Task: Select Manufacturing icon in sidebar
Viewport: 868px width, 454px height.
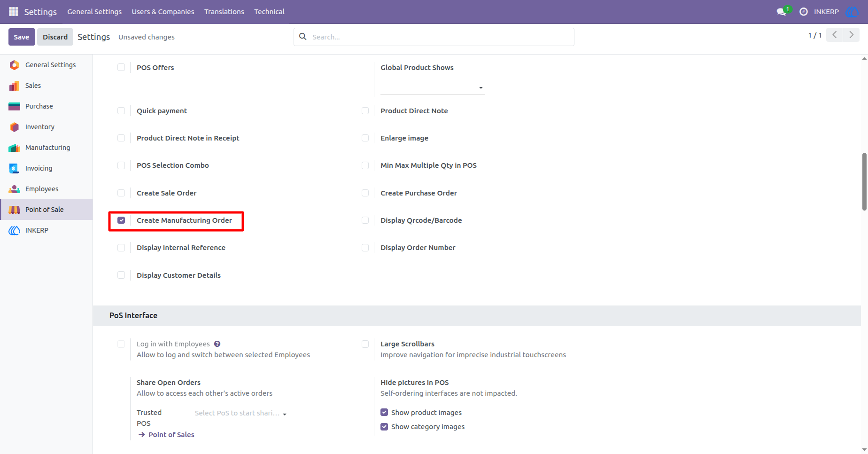Action: pyautogui.click(x=15, y=148)
